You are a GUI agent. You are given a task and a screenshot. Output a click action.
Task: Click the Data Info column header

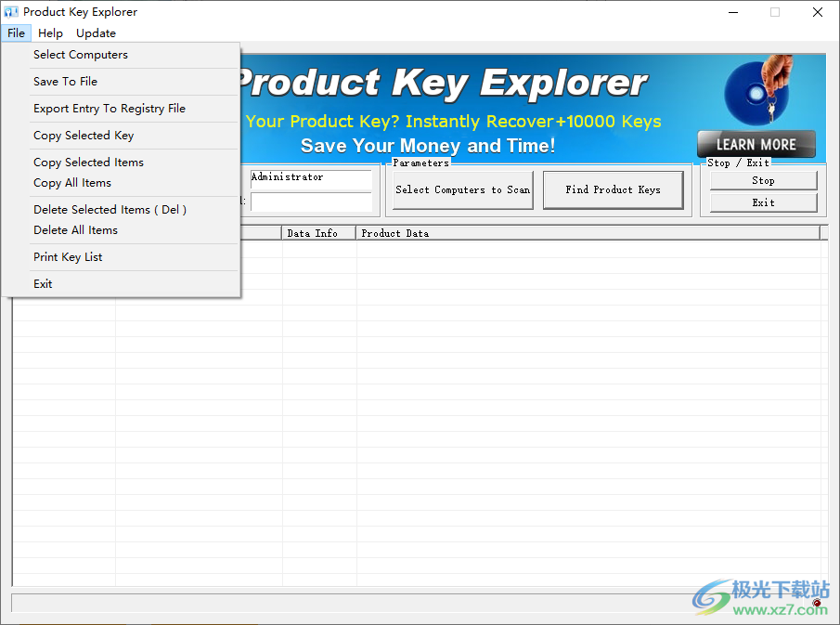pos(318,233)
